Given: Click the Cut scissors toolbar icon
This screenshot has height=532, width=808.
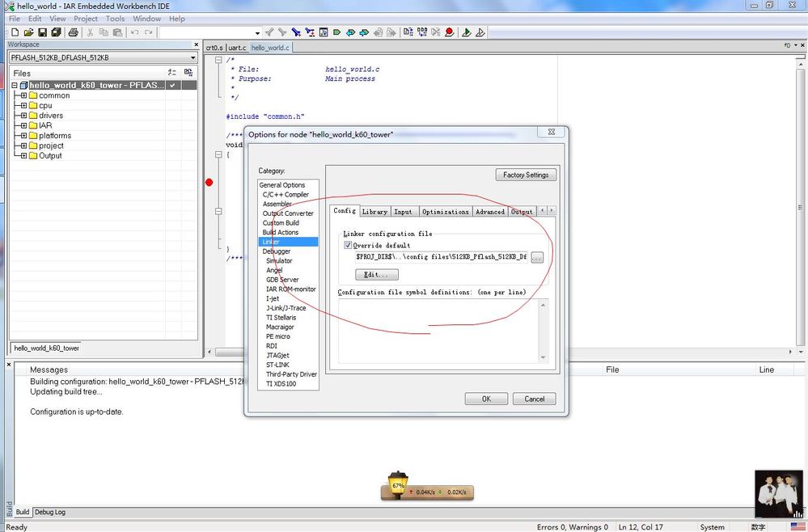Looking at the screenshot, I should [90, 32].
